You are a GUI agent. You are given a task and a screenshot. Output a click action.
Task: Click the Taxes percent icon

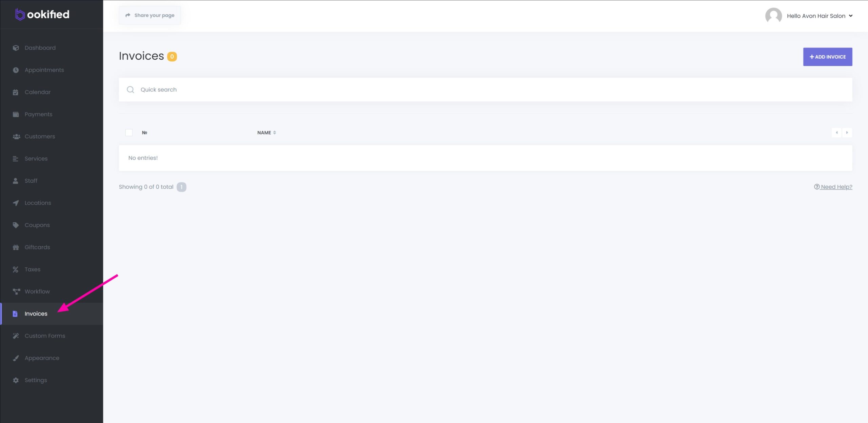coord(16,269)
